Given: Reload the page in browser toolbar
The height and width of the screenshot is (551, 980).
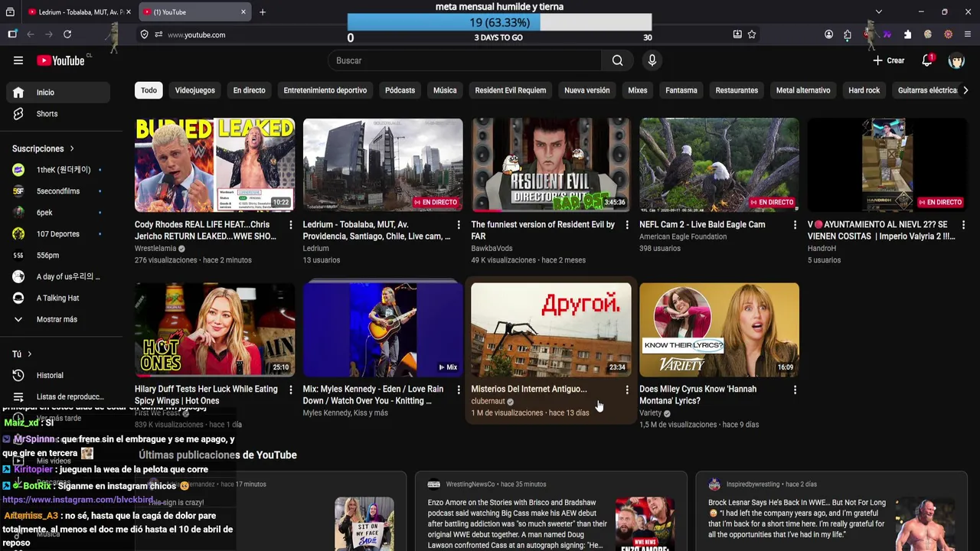Looking at the screenshot, I should 67,34.
